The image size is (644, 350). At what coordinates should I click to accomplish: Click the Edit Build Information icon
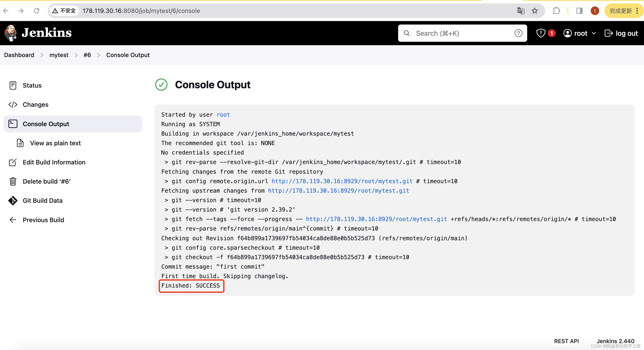click(x=12, y=162)
